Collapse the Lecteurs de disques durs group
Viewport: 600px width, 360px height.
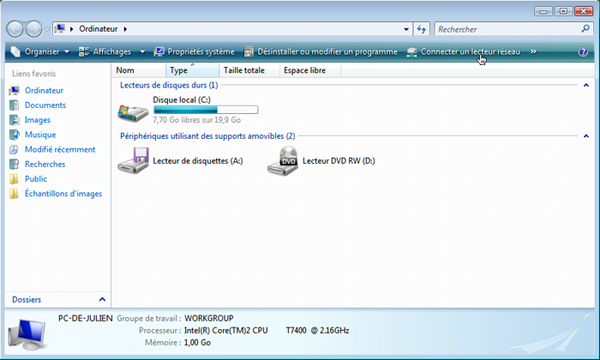click(586, 85)
